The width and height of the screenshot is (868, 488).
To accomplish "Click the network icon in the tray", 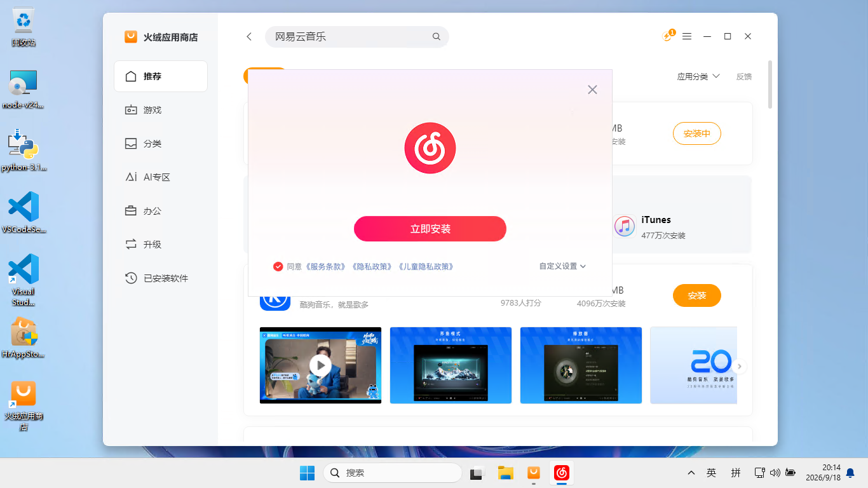I will click(759, 473).
